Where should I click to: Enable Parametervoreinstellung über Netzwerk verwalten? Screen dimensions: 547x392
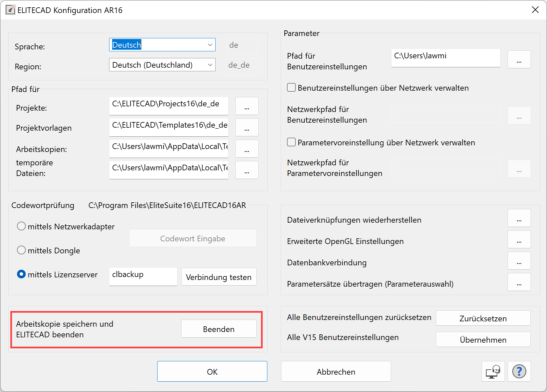291,142
